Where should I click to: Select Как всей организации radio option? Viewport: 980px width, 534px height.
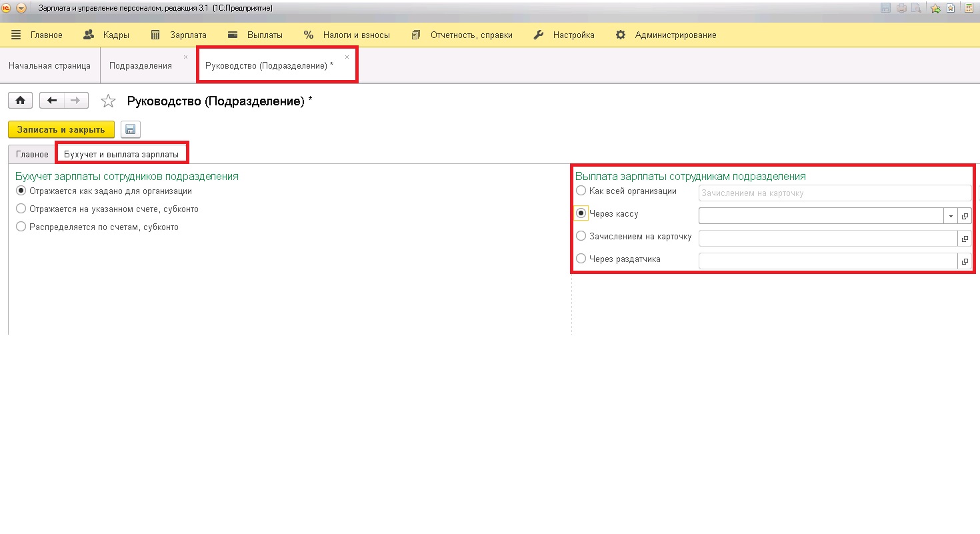(627, 191)
